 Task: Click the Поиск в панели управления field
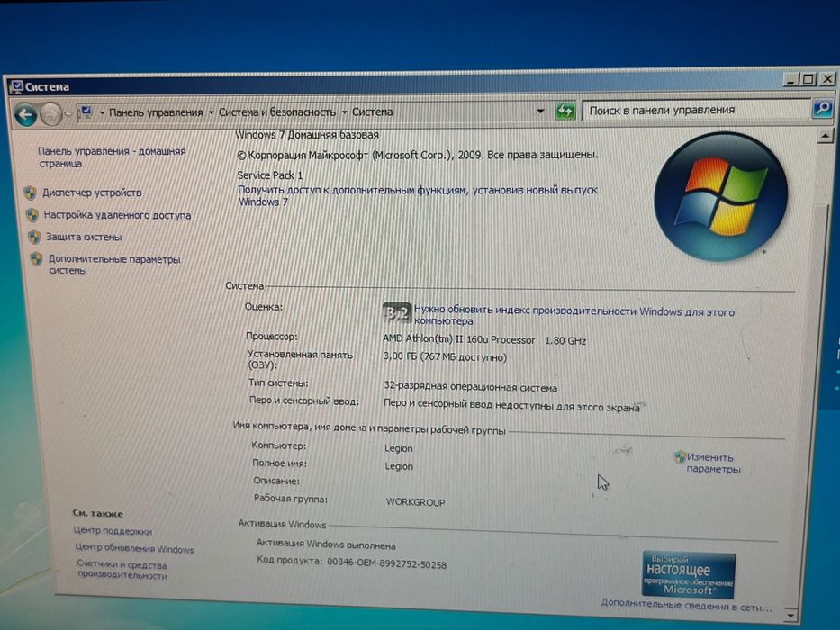[x=697, y=110]
